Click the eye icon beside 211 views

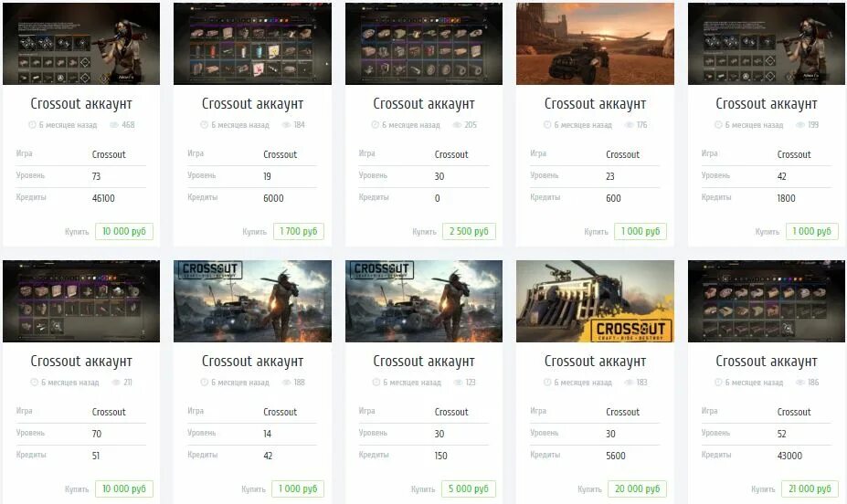[x=116, y=382]
